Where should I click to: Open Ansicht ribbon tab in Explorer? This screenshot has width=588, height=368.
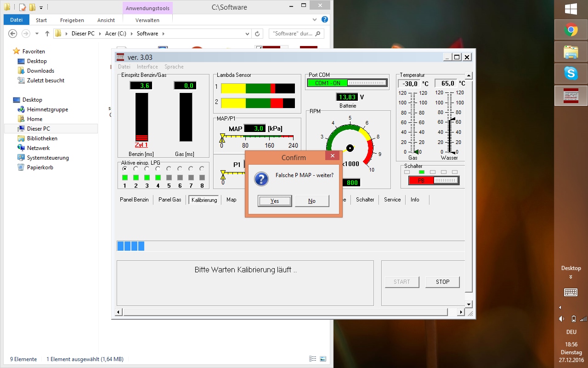click(x=106, y=20)
